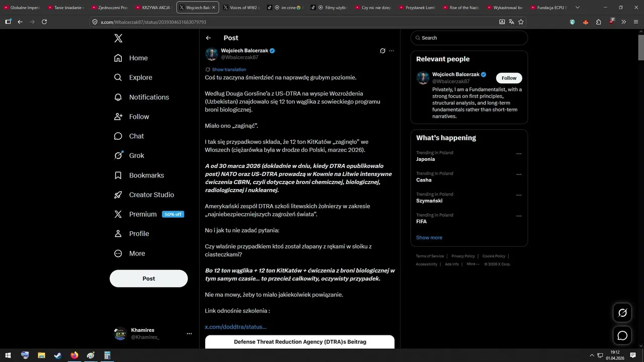Open Creator Studio
This screenshot has height=362, width=644.
[x=144, y=195]
